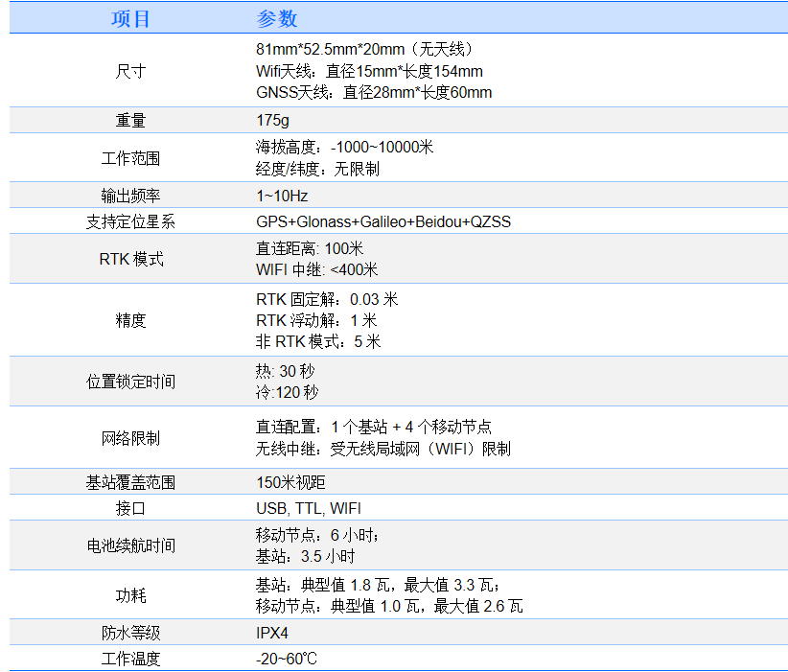The image size is (788, 672).
Task: Click the 1~10Hz output frequency value
Action: click(282, 196)
